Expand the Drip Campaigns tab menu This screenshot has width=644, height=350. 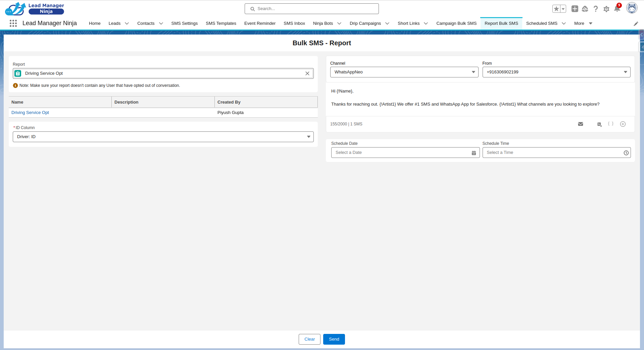387,23
